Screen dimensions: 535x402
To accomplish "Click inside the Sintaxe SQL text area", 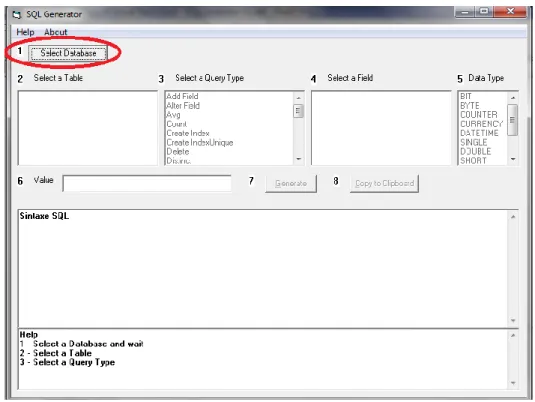I will tap(263, 269).
